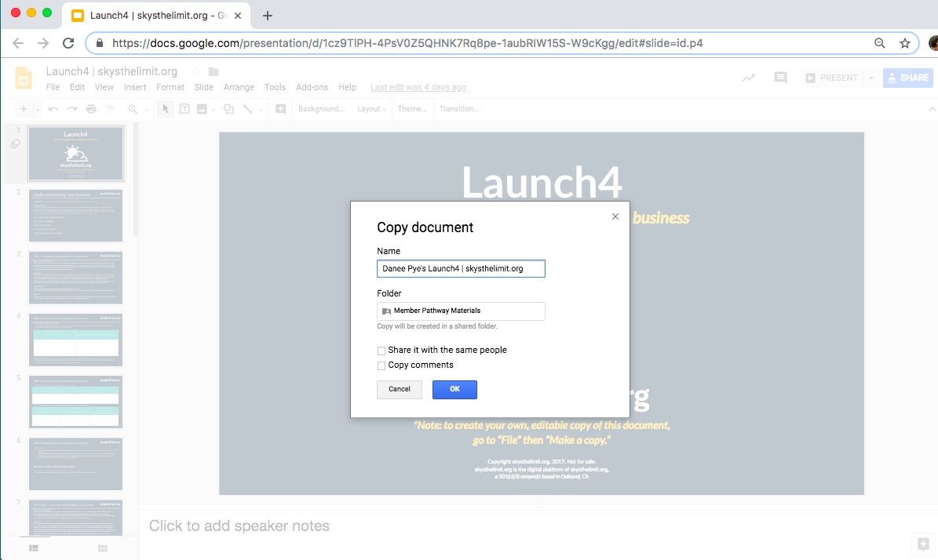Viewport: 938px width, 560px height.
Task: Open Google Slides home logo icon
Action: (x=24, y=78)
